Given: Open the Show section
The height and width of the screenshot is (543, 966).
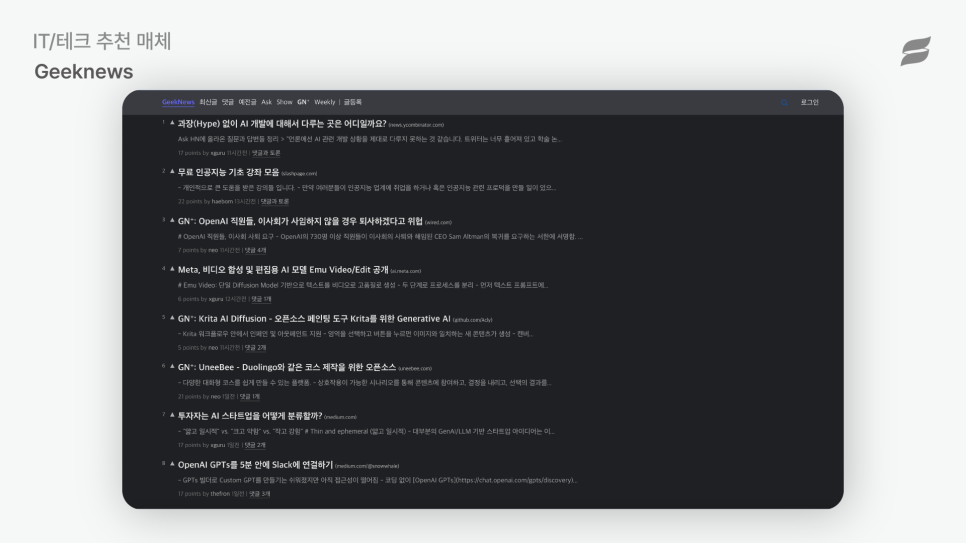Looking at the screenshot, I should (284, 102).
